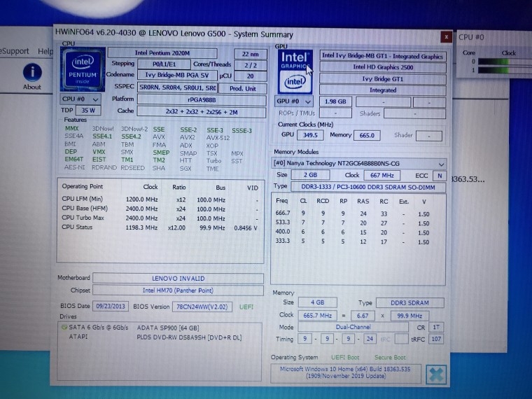This screenshot has width=532, height=399.
Task: Click the CPU Status row
Action: coord(160,227)
